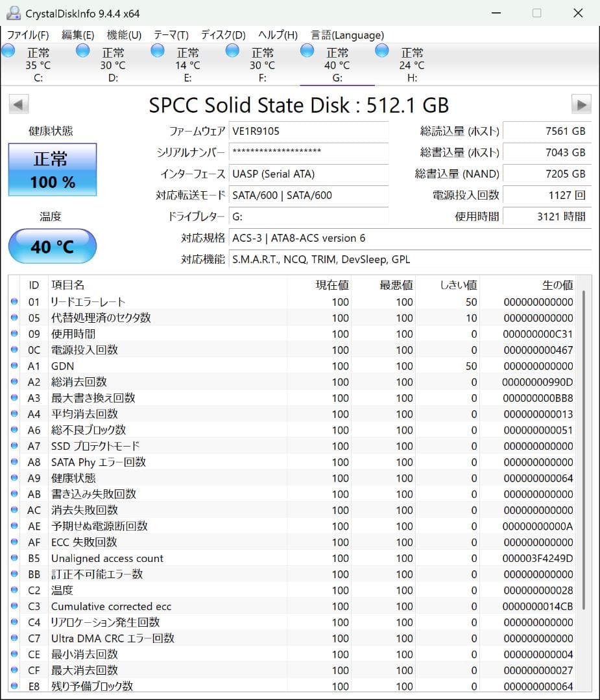Select the 総不良ブロック数 row
This screenshot has height=700, width=600.
click(293, 430)
